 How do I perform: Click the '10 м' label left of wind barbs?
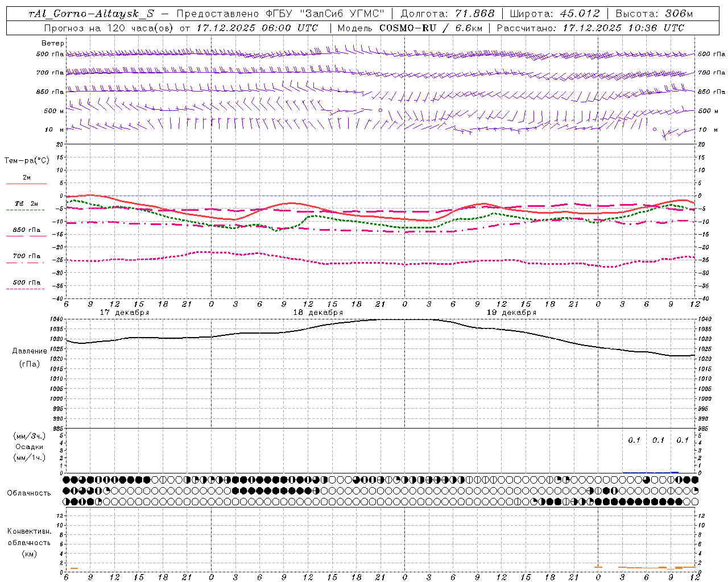tap(55, 130)
